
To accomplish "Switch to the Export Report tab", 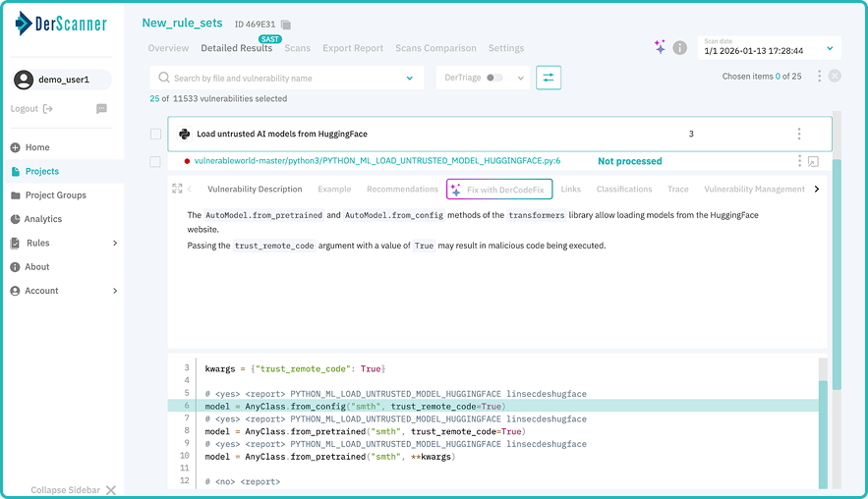I will click(x=353, y=48).
